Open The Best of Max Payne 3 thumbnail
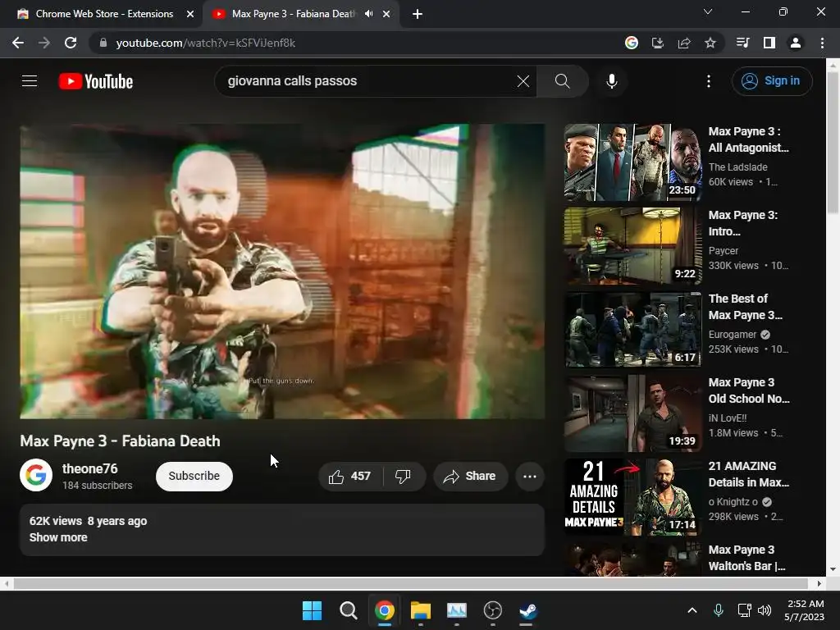This screenshot has width=840, height=630. (632, 330)
